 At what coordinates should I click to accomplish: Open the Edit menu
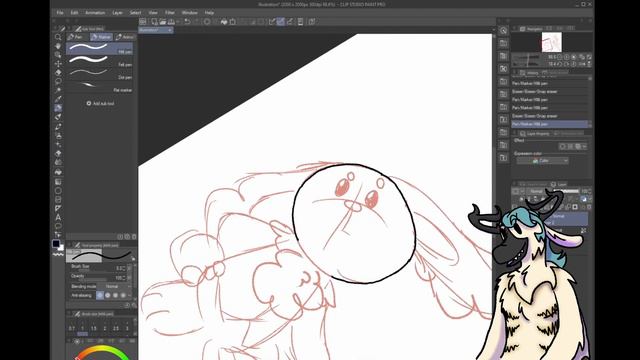74,13
